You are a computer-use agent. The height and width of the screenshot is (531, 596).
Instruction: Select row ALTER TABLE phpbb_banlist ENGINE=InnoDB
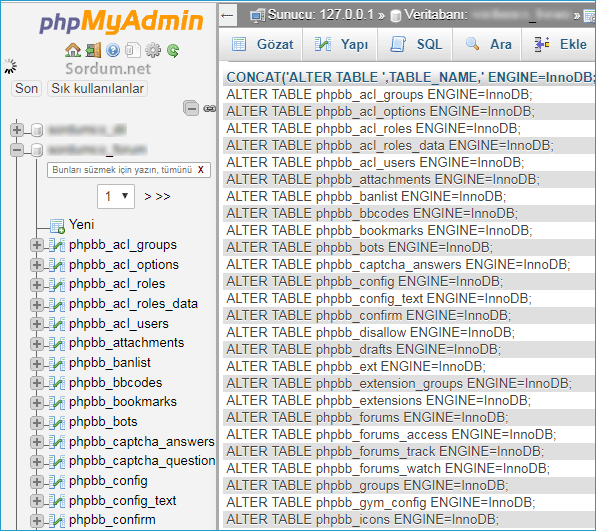[409, 197]
